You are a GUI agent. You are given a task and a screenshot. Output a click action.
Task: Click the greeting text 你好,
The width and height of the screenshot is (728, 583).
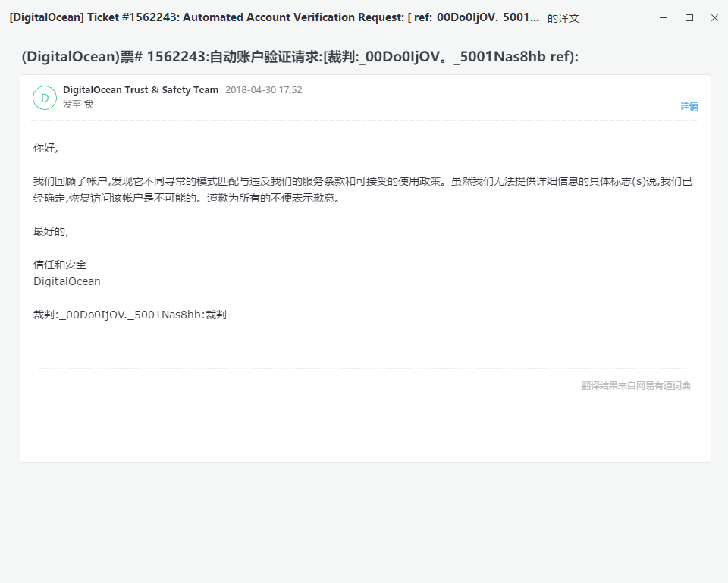tap(45, 148)
